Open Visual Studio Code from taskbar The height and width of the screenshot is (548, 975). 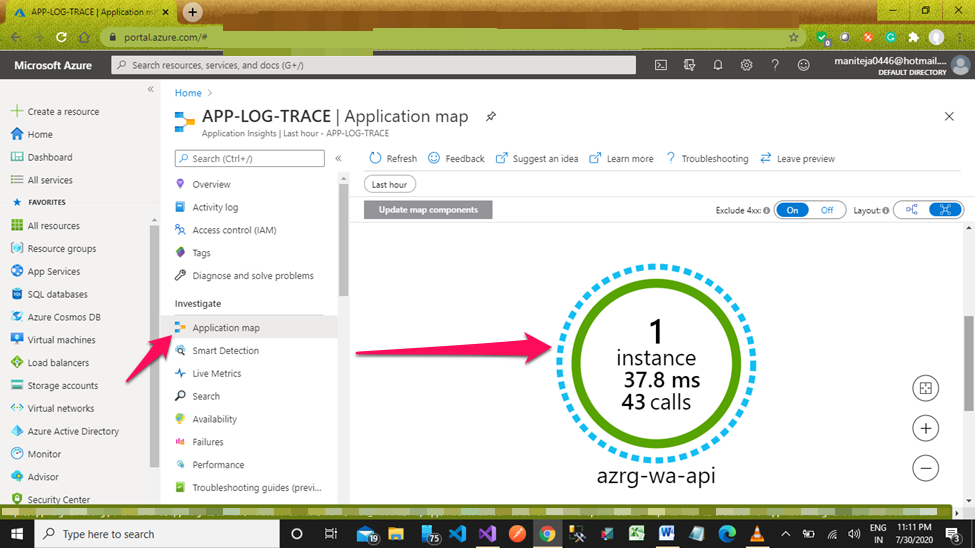(x=457, y=534)
